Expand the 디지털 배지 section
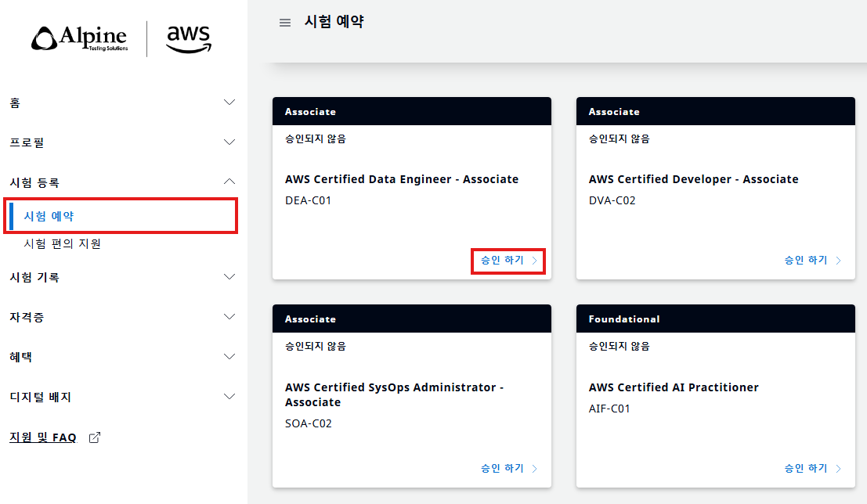 [x=229, y=397]
